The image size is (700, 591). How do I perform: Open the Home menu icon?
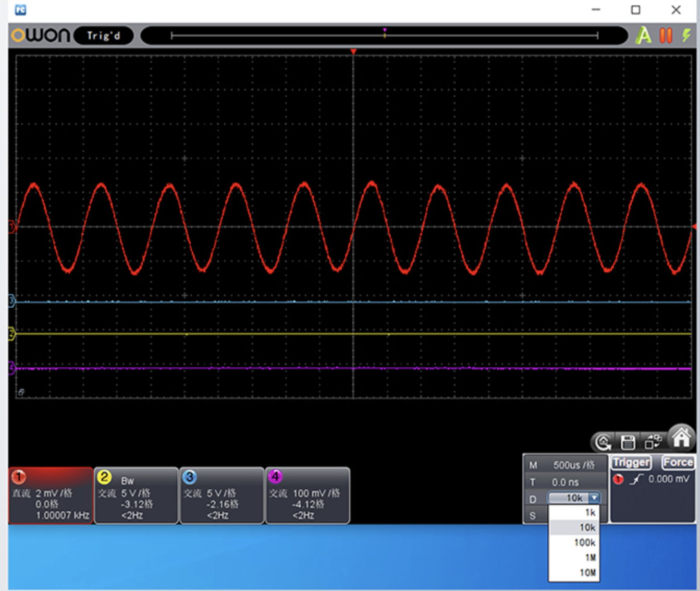click(x=681, y=438)
